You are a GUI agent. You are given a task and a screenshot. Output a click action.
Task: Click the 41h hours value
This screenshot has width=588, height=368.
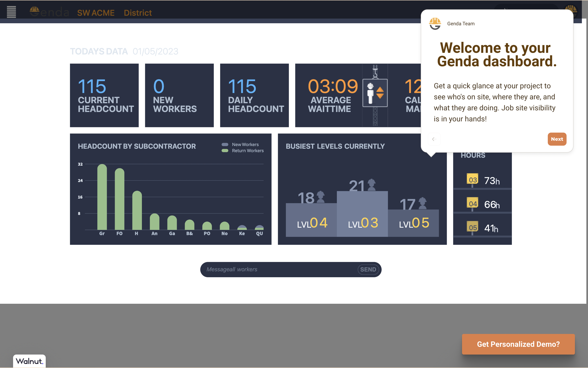point(491,228)
